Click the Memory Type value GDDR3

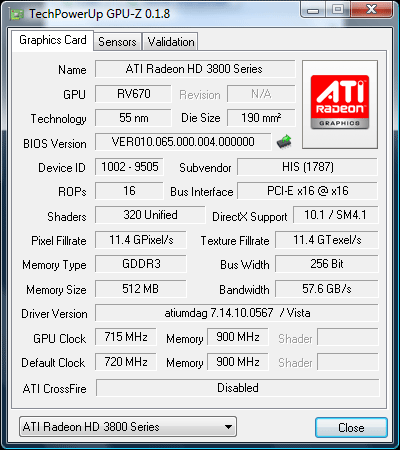[141, 264]
